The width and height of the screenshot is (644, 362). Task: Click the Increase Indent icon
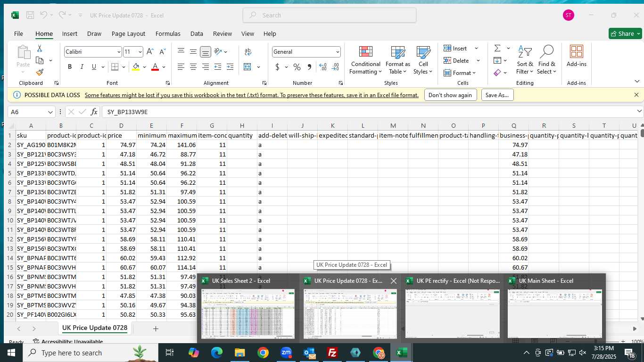pyautogui.click(x=230, y=67)
